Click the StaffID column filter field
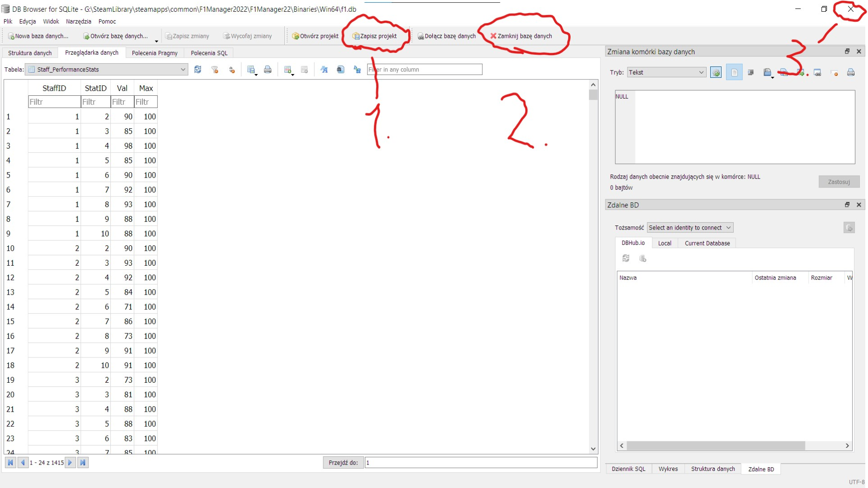This screenshot has height=488, width=868. tap(54, 102)
